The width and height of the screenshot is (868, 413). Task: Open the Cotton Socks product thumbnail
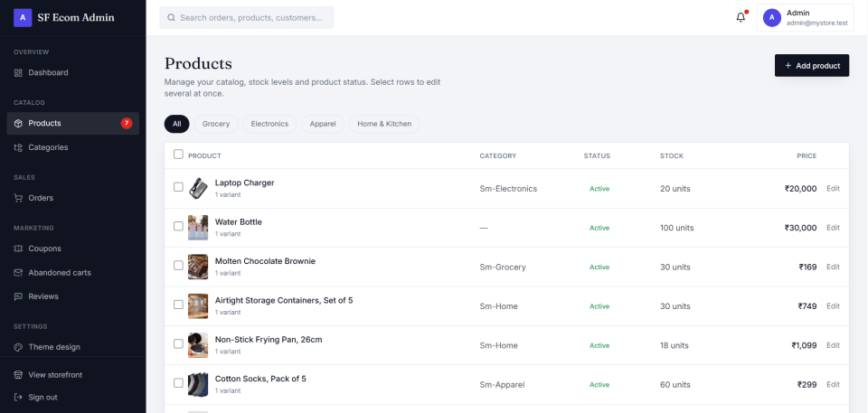[x=198, y=384]
